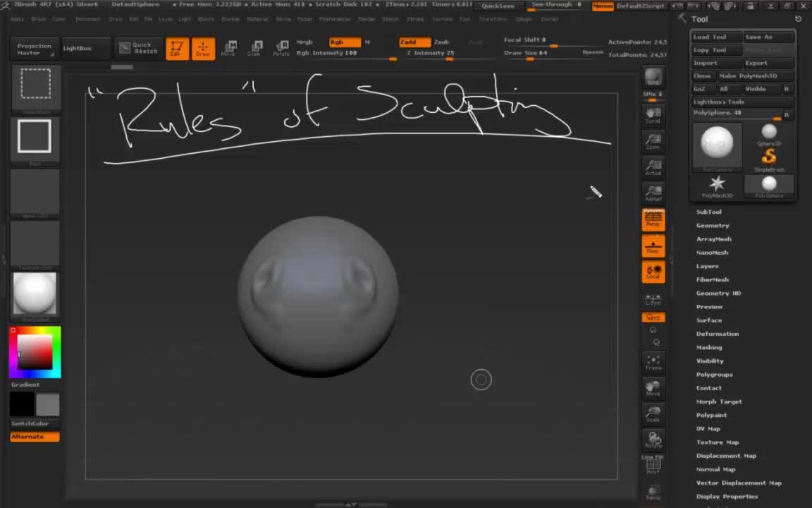Image resolution: width=812 pixels, height=508 pixels.
Task: Set canvas to Actual size
Action: click(x=653, y=167)
